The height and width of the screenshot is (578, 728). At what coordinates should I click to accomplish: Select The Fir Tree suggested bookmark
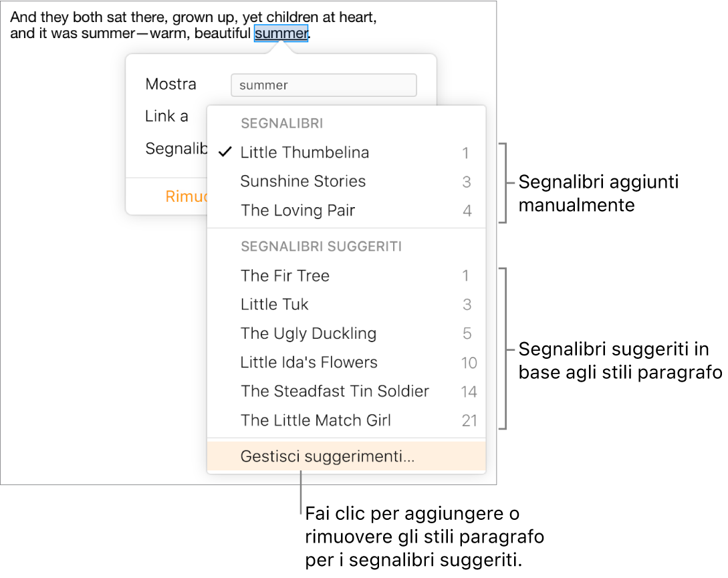(285, 275)
